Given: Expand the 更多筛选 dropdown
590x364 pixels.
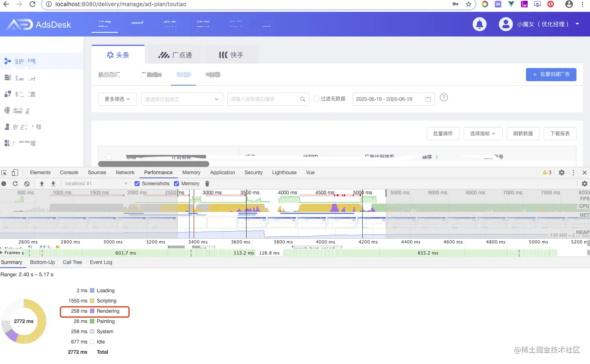Looking at the screenshot, I should 117,99.
